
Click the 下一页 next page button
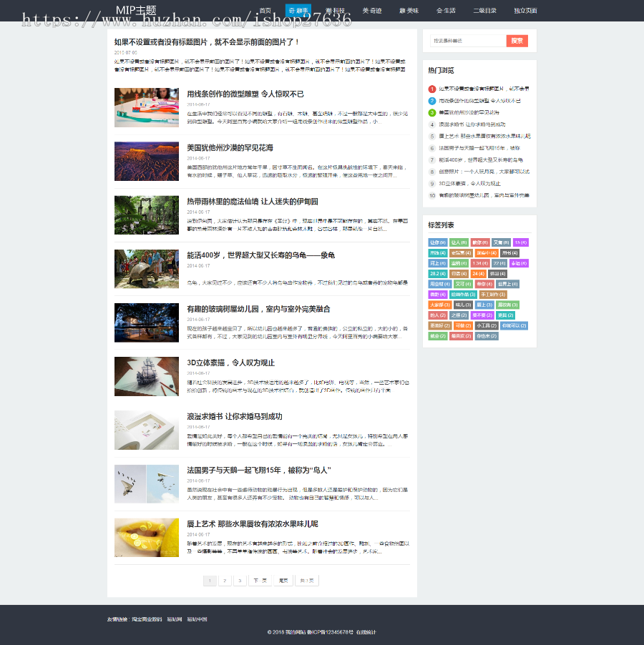point(260,581)
